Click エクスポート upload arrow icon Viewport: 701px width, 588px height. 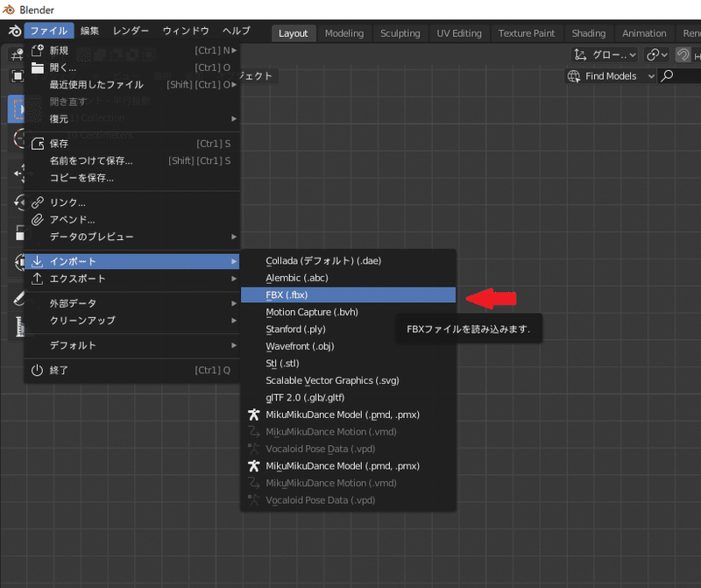(x=38, y=279)
